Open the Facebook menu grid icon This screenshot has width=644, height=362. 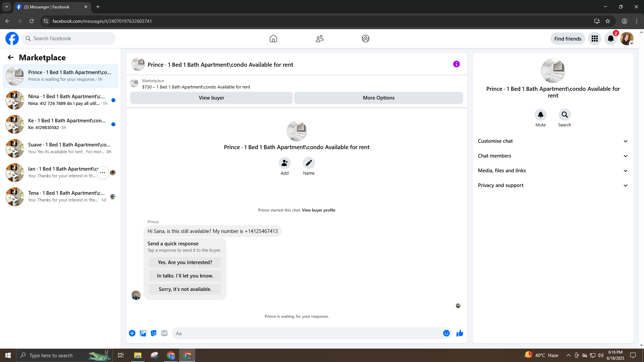[x=595, y=39]
